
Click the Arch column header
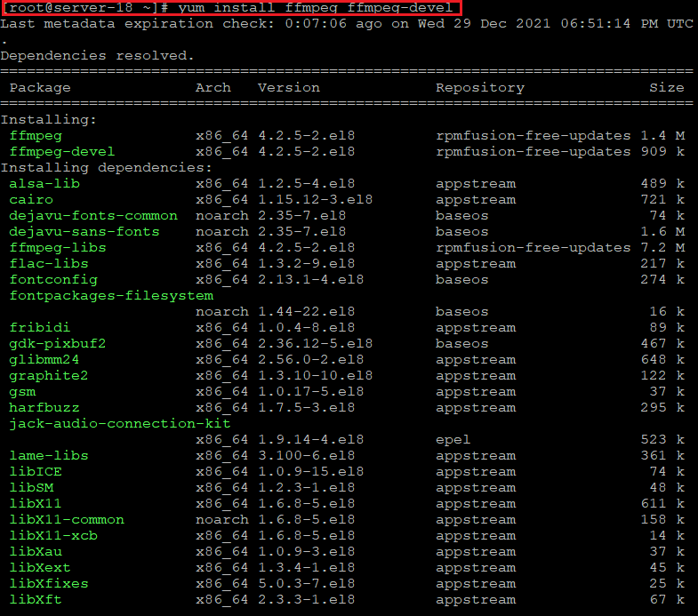tap(213, 88)
